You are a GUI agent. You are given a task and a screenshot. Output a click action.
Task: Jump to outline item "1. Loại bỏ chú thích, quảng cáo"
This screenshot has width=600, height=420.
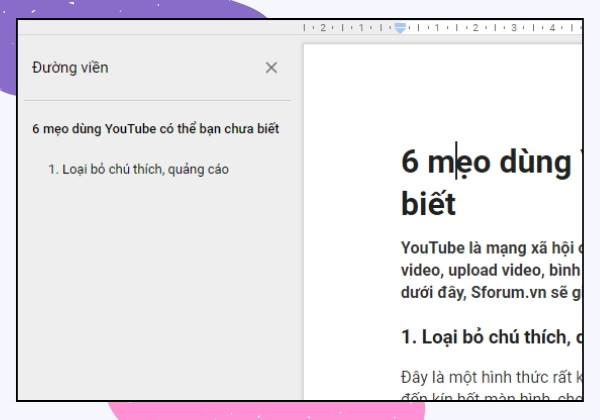(139, 169)
